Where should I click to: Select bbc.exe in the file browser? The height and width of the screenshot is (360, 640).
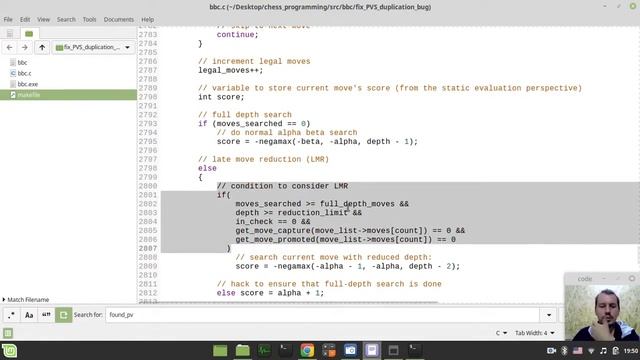(27, 84)
